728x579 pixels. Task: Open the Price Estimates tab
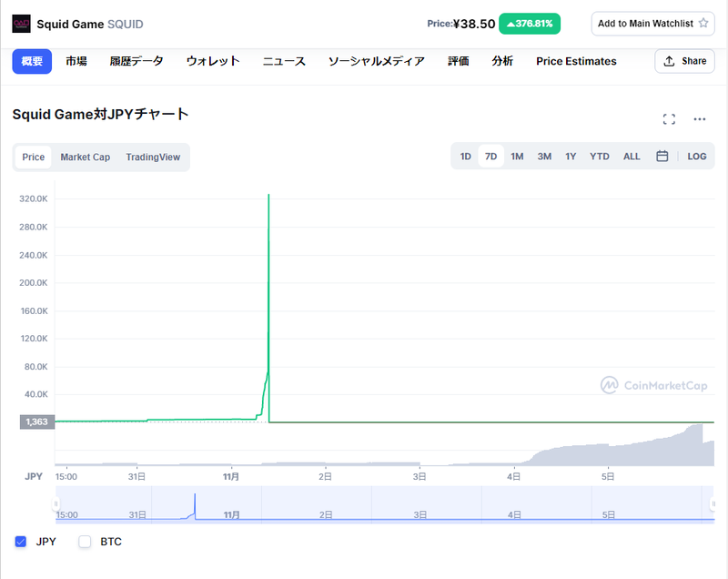tap(576, 61)
